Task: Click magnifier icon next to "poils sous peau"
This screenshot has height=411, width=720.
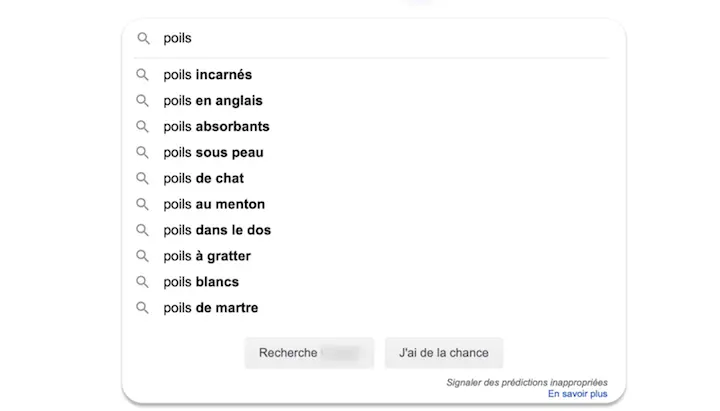Action: point(143,153)
